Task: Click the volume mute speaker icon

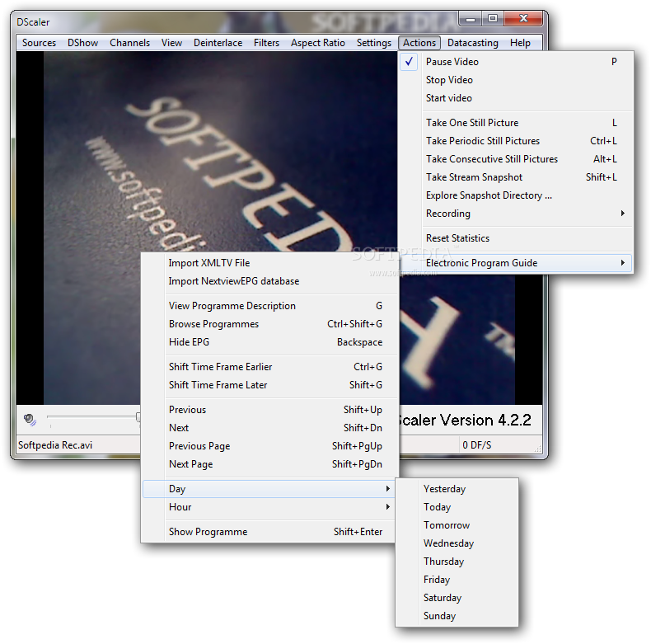Action: (x=30, y=420)
